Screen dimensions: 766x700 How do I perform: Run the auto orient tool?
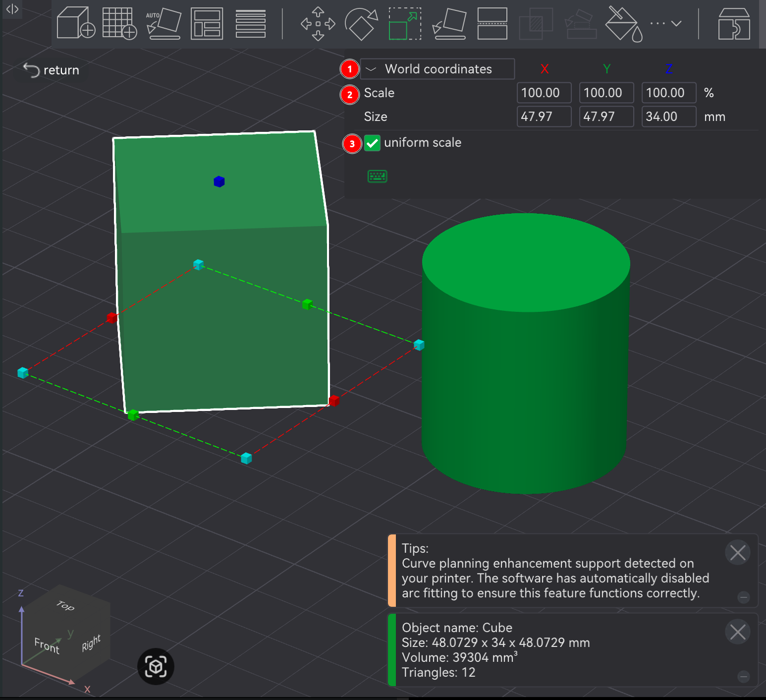coord(164,23)
